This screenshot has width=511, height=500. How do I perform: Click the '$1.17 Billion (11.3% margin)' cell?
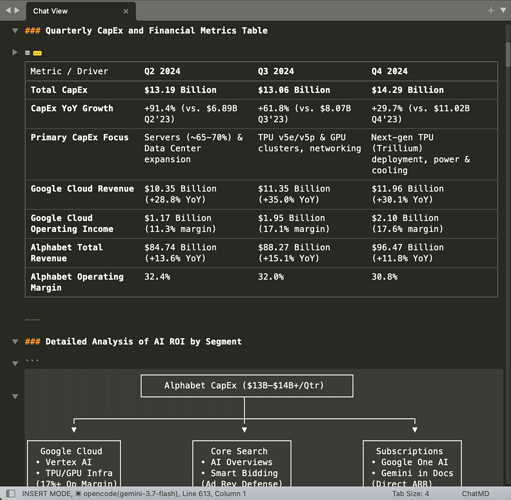(x=180, y=223)
